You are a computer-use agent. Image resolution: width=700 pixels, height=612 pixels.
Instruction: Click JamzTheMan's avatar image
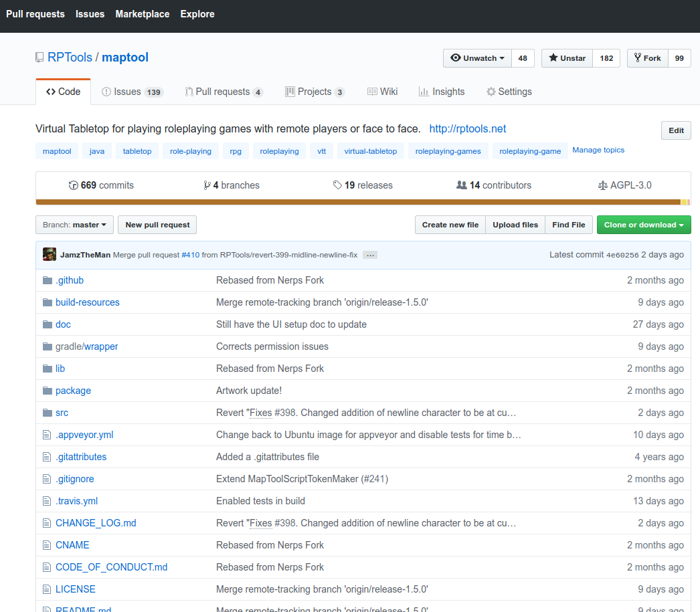(50, 254)
